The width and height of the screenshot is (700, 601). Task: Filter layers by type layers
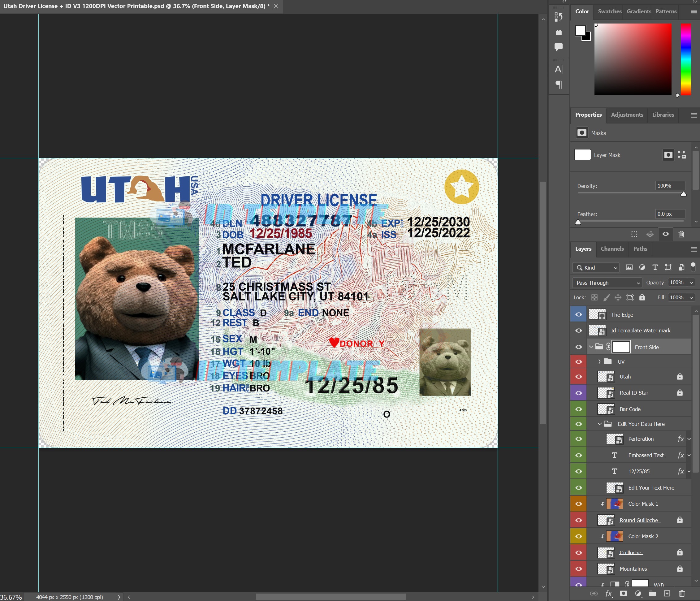(x=655, y=268)
